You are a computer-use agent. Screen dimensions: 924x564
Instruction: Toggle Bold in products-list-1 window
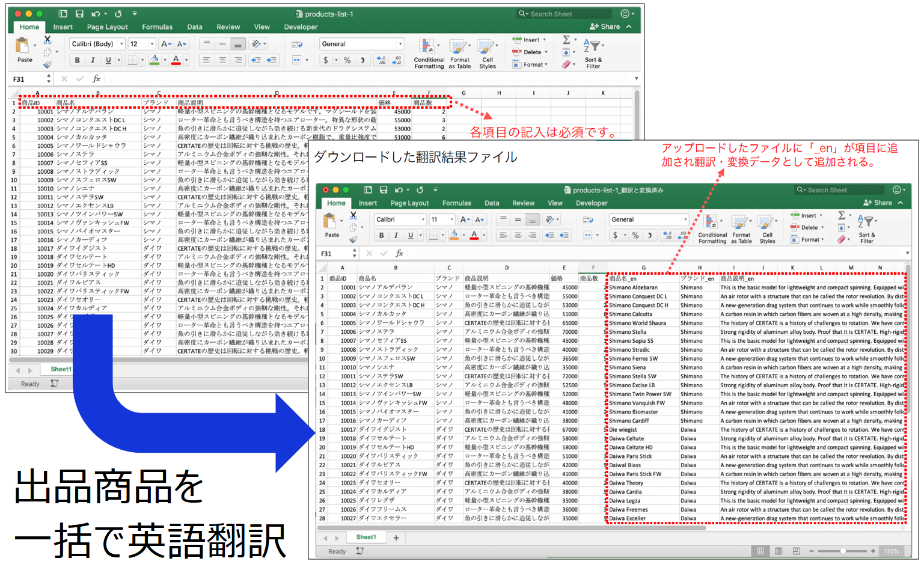pos(77,60)
